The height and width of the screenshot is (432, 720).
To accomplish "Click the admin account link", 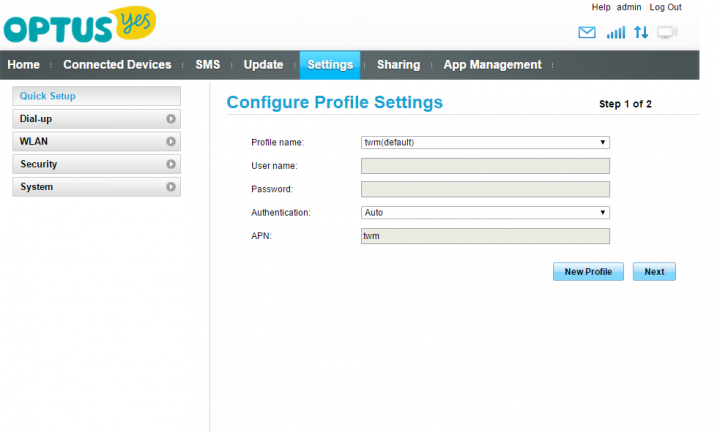I will coord(629,7).
